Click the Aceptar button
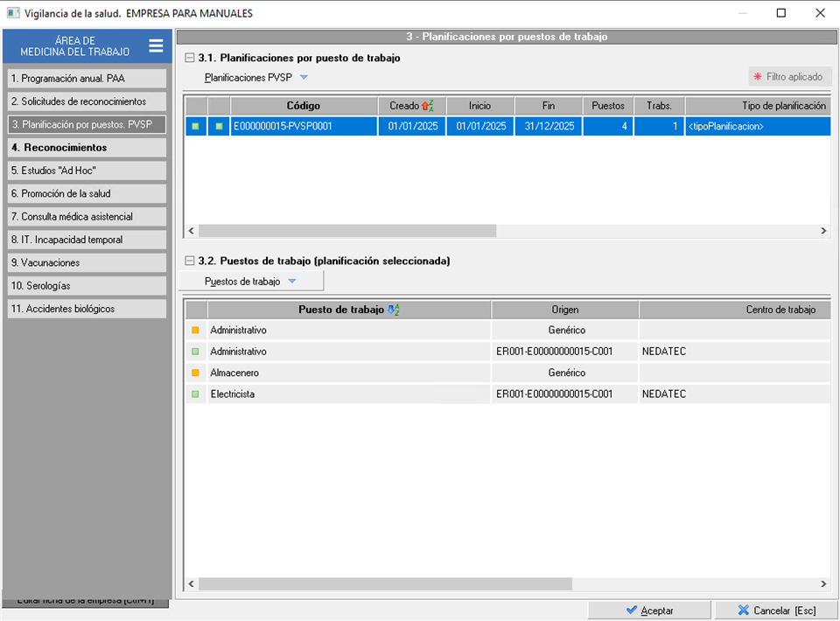This screenshot has width=840, height=621. click(x=649, y=611)
